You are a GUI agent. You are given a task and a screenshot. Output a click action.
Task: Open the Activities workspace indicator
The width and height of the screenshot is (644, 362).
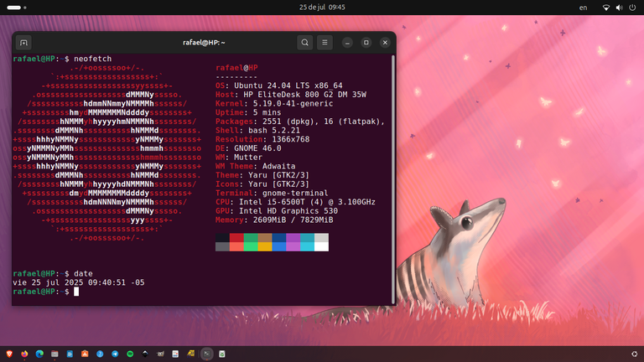[17, 8]
